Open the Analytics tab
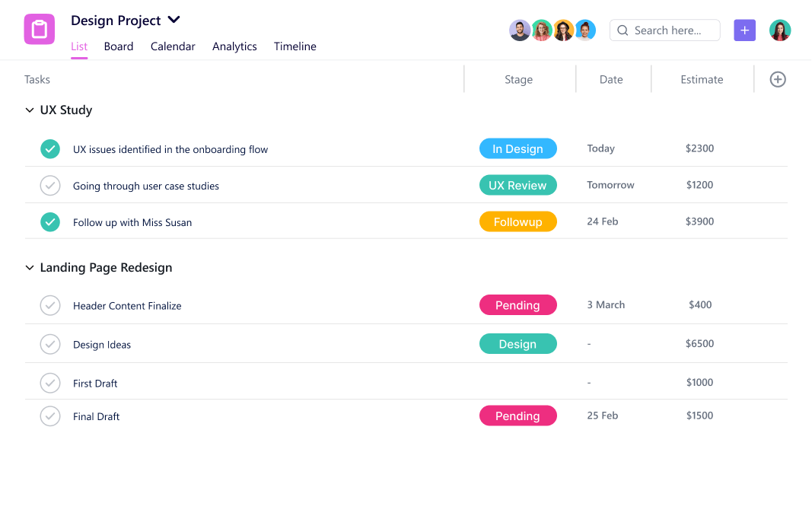This screenshot has height=516, width=812. pyautogui.click(x=234, y=46)
